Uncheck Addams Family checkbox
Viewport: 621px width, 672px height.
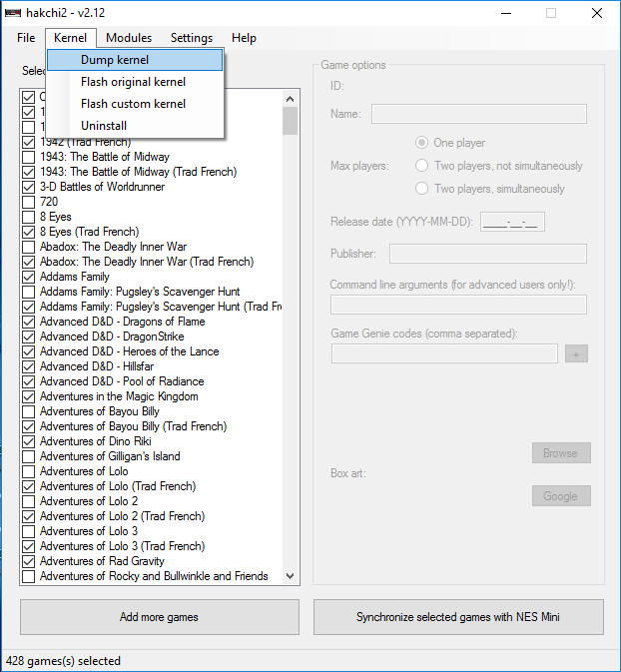tap(28, 277)
